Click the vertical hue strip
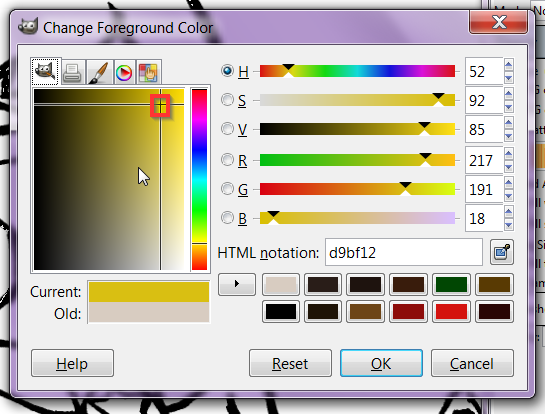The height and width of the screenshot is (414, 545). (x=200, y=179)
